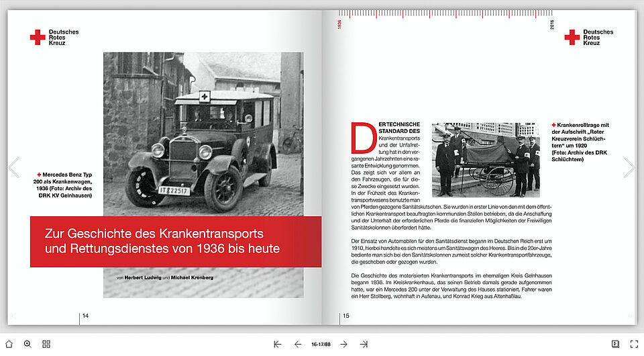Screen dimensions: 644x356
Task: Go to the home page via house icon
Action: pyautogui.click(x=9, y=344)
